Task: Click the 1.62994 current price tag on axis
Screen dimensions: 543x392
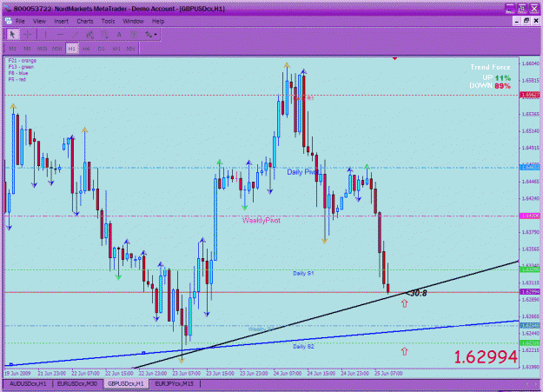Action: coord(530,292)
